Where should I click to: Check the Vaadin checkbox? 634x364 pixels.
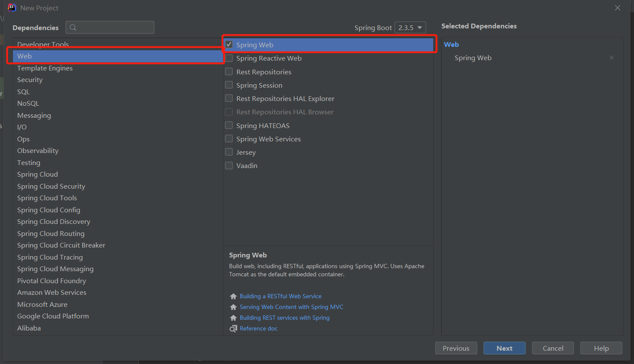click(x=229, y=165)
